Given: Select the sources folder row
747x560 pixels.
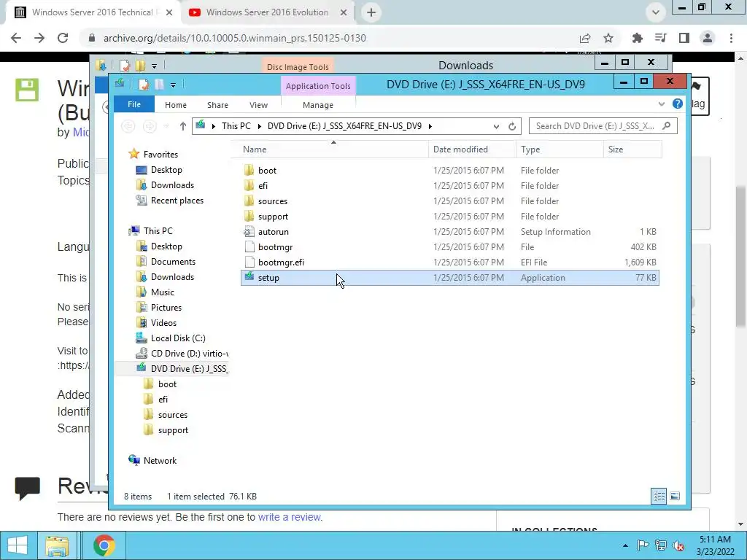Looking at the screenshot, I should (449, 201).
